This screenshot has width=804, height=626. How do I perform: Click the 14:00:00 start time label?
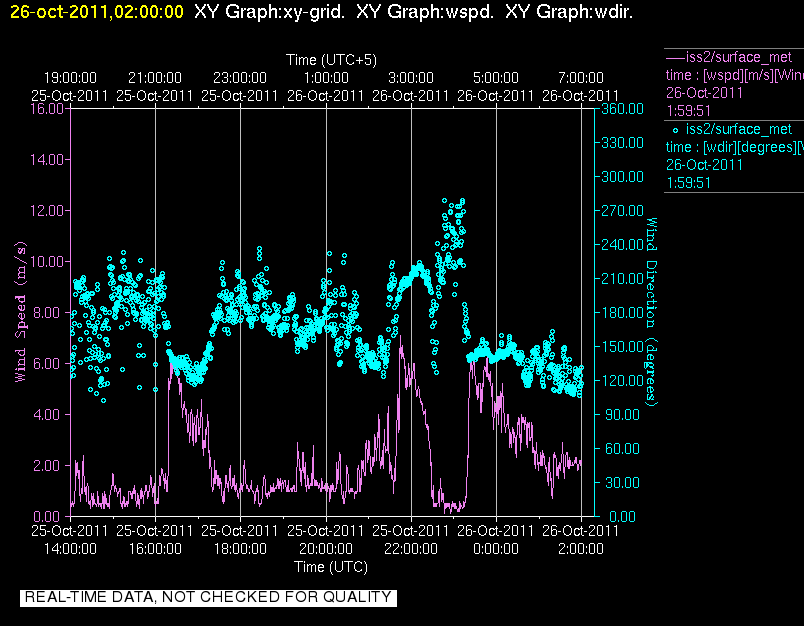(x=70, y=549)
